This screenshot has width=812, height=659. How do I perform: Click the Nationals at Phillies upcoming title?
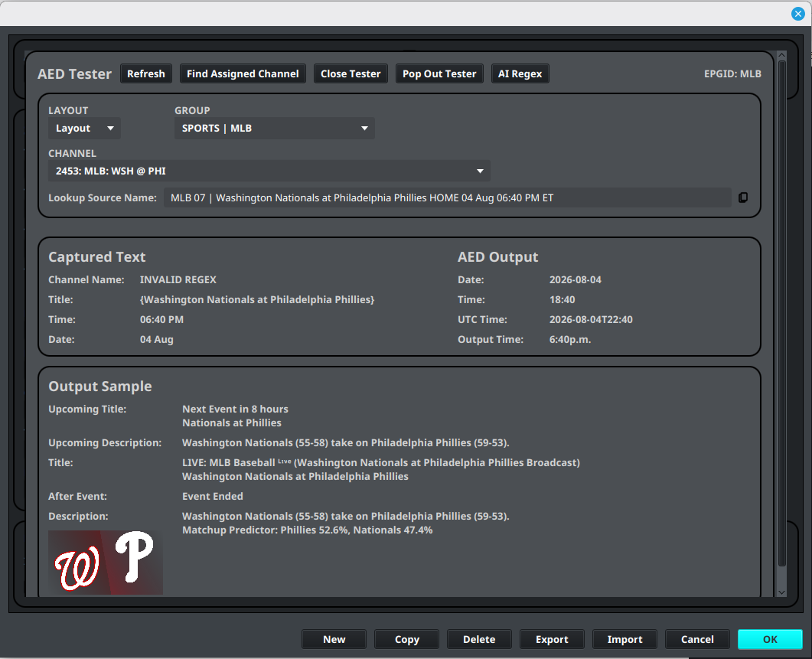click(x=231, y=422)
